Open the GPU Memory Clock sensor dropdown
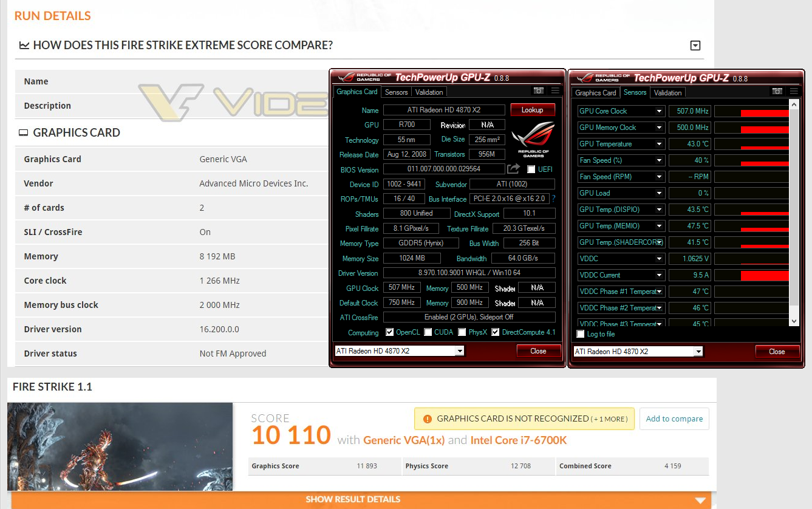The height and width of the screenshot is (509, 812). [660, 128]
